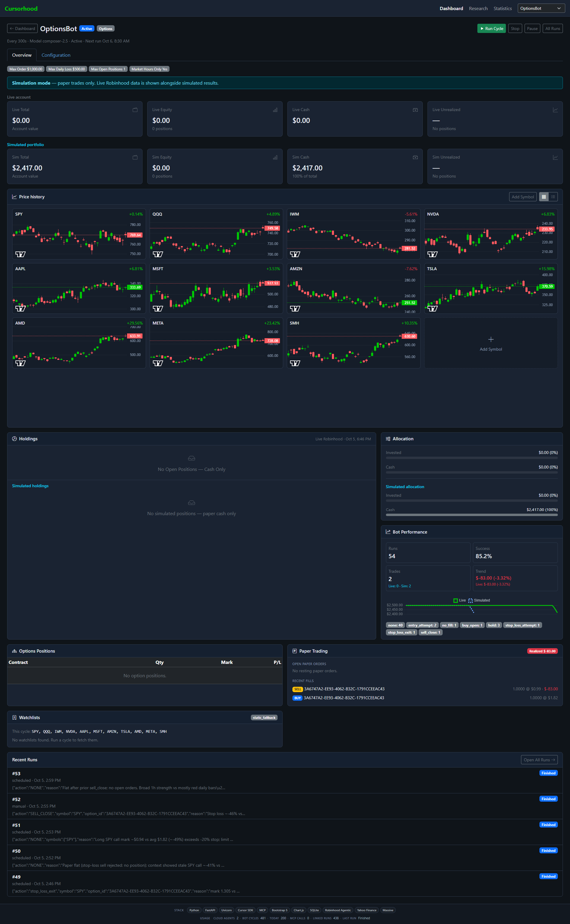
Task: Switch Price history to list view
Action: pyautogui.click(x=553, y=197)
